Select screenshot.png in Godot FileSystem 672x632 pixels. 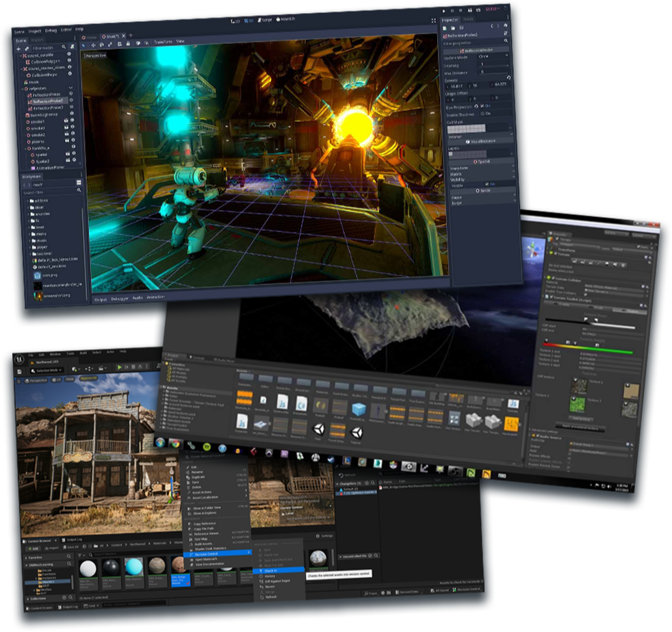coord(52,295)
